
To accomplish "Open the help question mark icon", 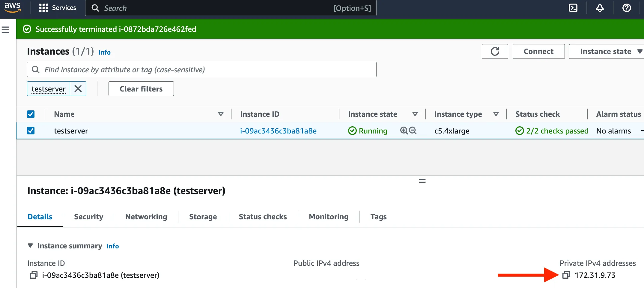I will tap(627, 8).
